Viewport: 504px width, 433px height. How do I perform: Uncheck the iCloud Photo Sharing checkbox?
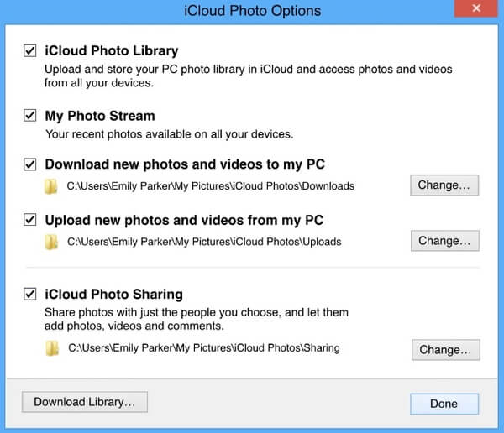(x=31, y=295)
